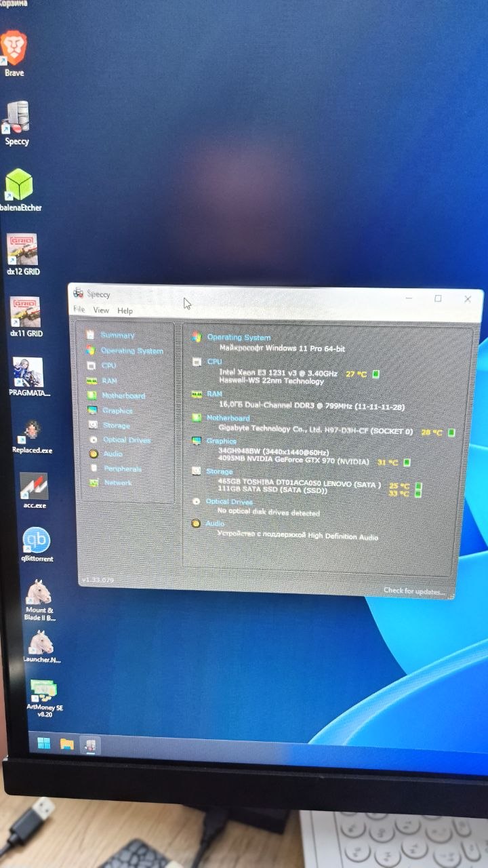This screenshot has width=488, height=868.
Task: Open Replaced.exe on the desktop
Action: (x=32, y=436)
